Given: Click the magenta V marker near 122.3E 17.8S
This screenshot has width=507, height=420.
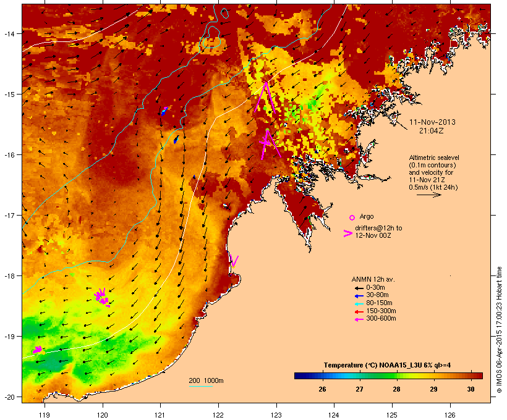Looking at the screenshot, I should [234, 261].
